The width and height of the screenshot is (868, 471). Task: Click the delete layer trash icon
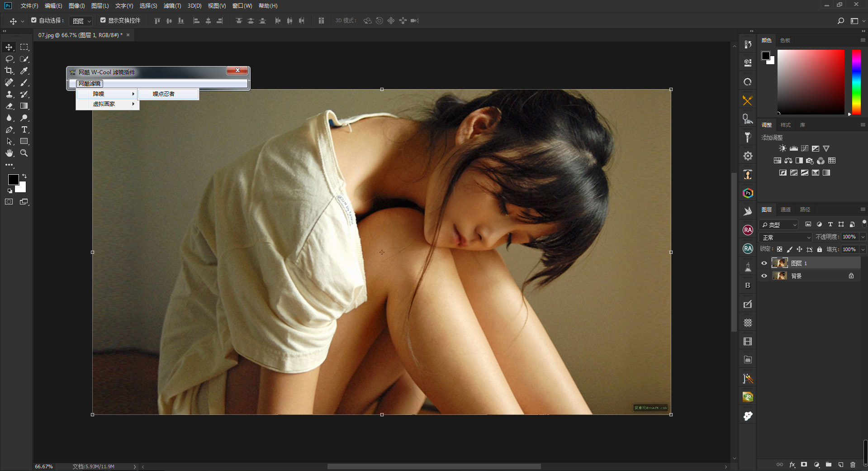point(853,465)
